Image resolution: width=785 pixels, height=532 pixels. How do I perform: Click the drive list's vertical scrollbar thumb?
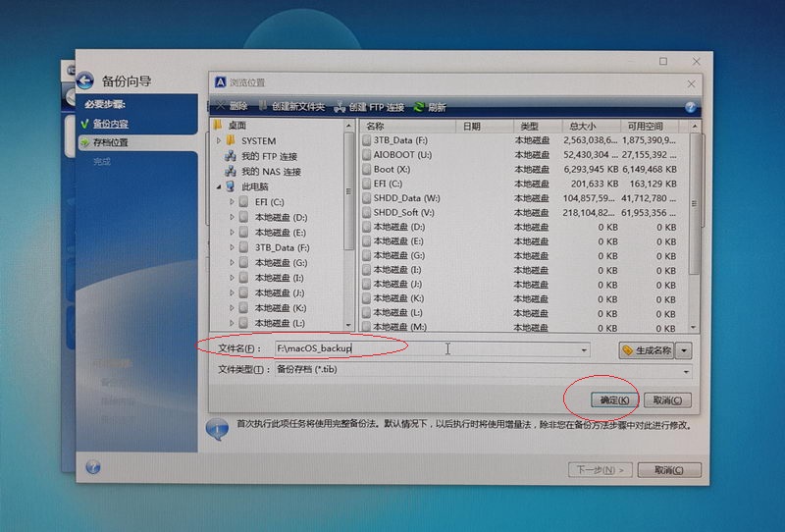694,204
